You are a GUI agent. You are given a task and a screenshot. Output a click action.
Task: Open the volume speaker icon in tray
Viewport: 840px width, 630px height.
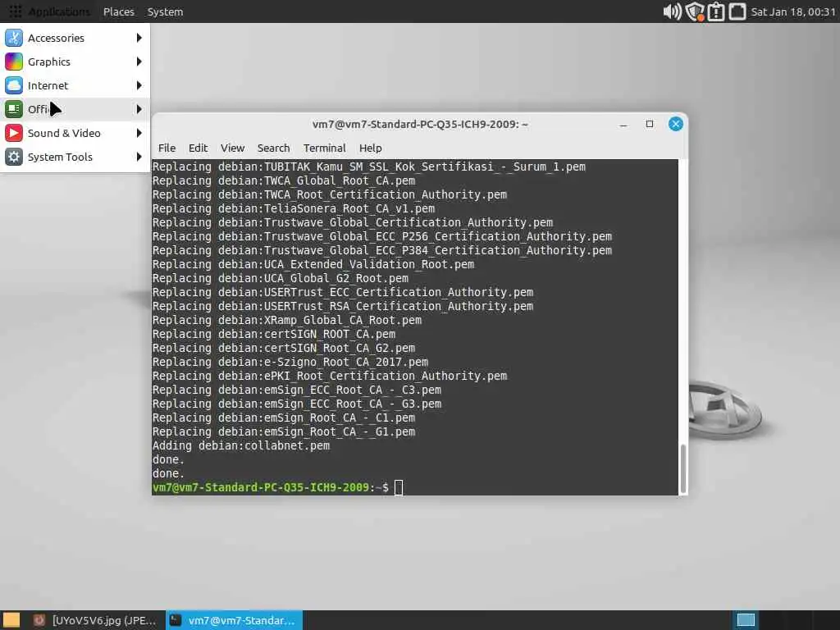click(x=672, y=11)
